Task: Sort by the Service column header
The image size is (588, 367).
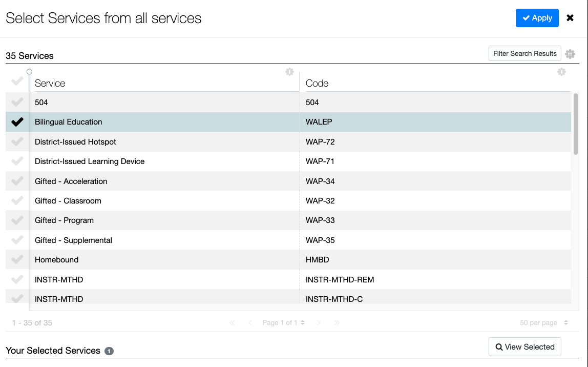Action: [x=50, y=84]
